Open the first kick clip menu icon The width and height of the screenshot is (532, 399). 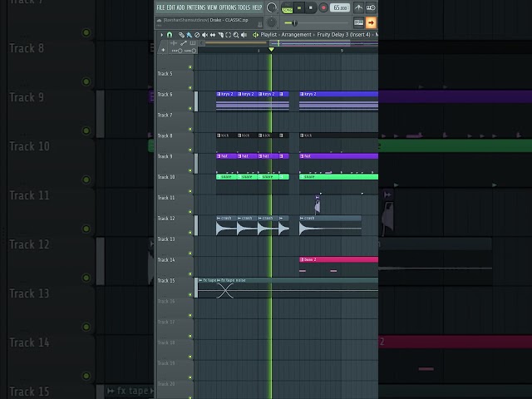pyautogui.click(x=219, y=135)
